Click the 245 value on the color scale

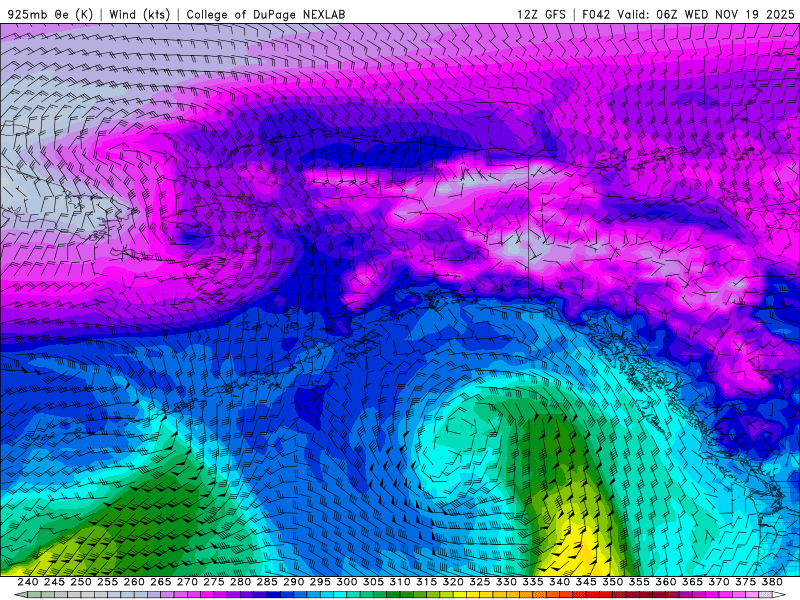pos(54,582)
